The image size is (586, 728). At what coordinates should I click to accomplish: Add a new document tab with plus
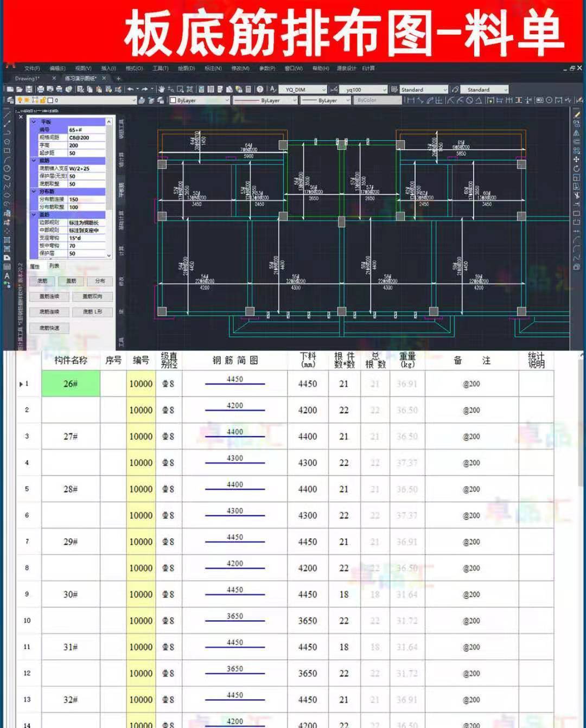(118, 79)
